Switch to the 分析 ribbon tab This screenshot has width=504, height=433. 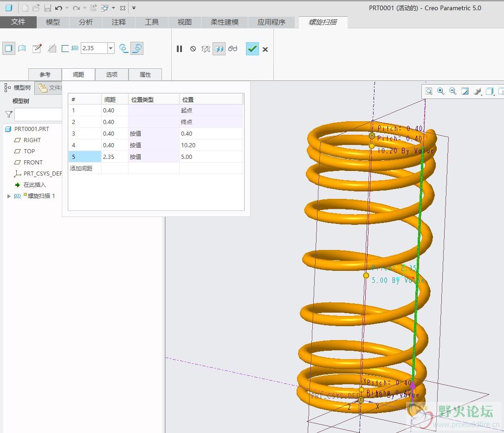[x=86, y=22]
